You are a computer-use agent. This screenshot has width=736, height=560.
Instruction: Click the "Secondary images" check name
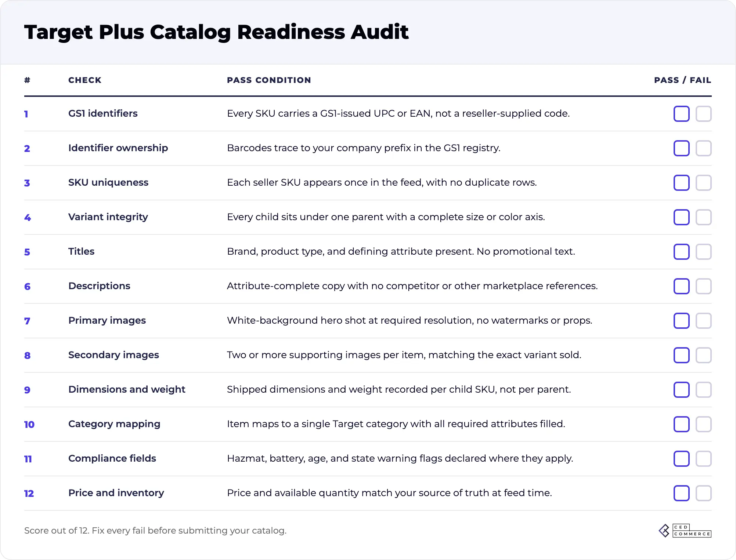tap(113, 355)
